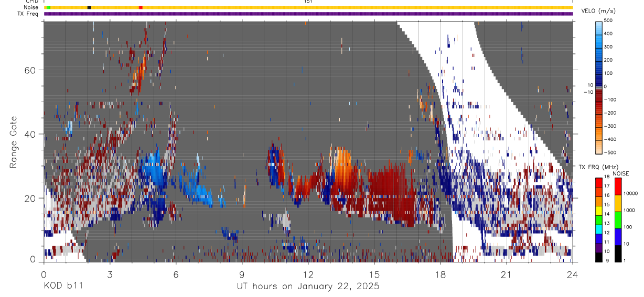
Task: Click the 'NOISE' legend title
Action: click(x=620, y=173)
